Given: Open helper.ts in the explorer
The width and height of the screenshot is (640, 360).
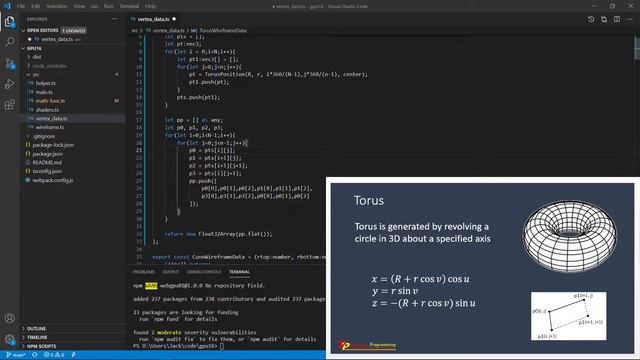Looking at the screenshot, I should coord(46,83).
